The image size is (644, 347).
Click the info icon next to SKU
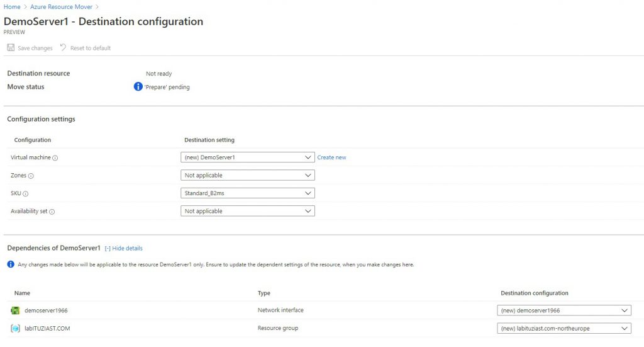point(25,193)
